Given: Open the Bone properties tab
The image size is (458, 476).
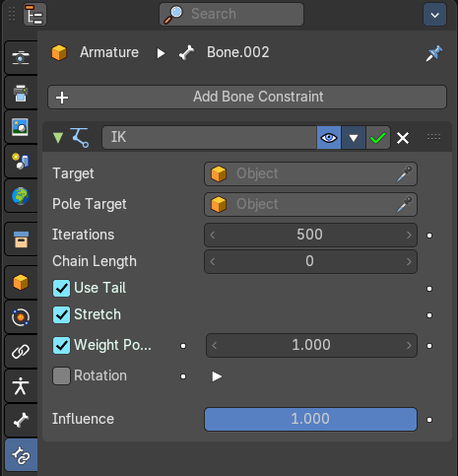Looking at the screenshot, I should (x=21, y=421).
